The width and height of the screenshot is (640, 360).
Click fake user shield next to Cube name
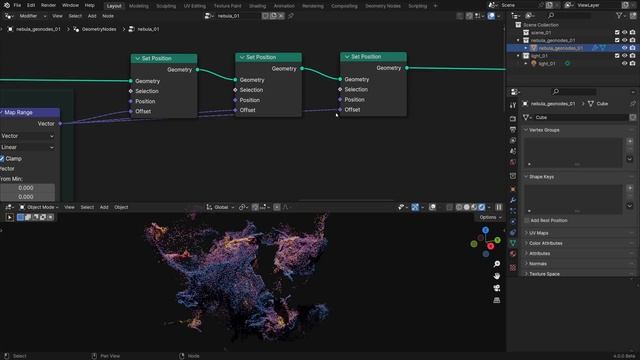click(632, 117)
